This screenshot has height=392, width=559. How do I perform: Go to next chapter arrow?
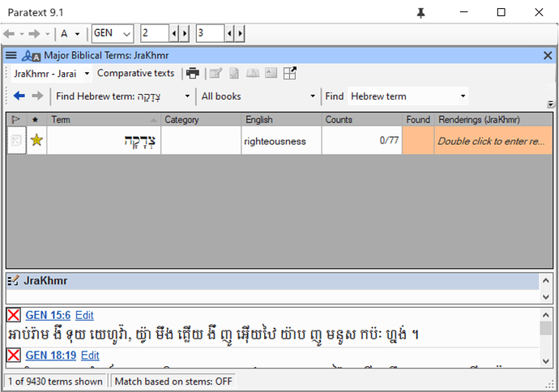[185, 34]
